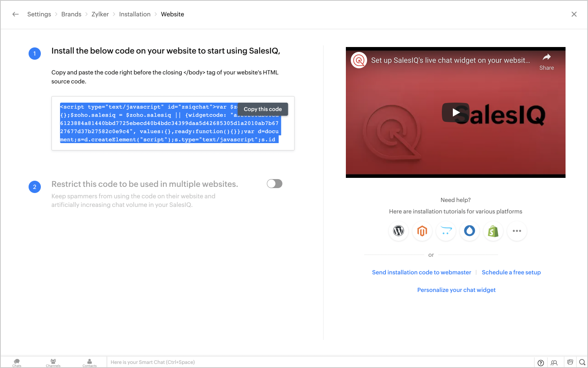Open the help question-mark icon
The image size is (588, 368).
coord(541,363)
